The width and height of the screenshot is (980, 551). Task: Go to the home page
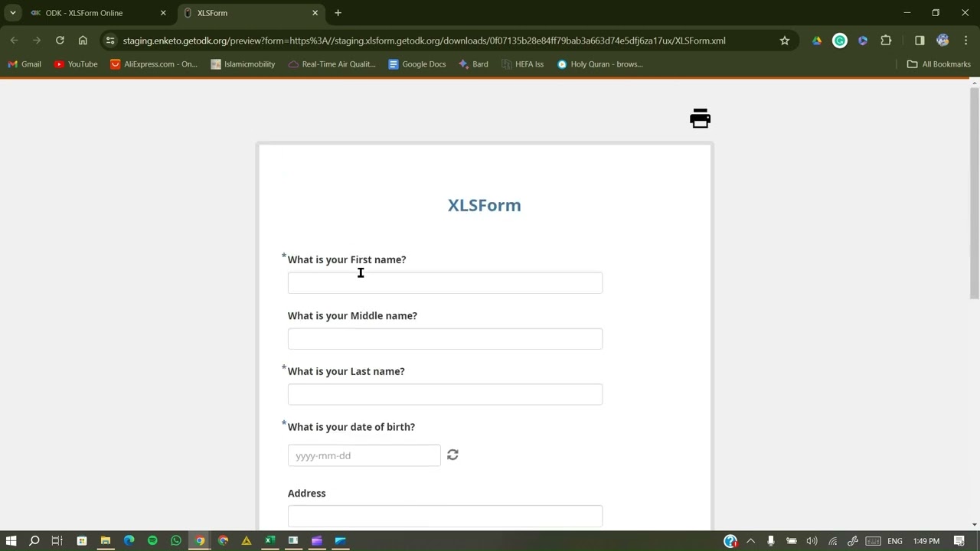click(x=83, y=41)
